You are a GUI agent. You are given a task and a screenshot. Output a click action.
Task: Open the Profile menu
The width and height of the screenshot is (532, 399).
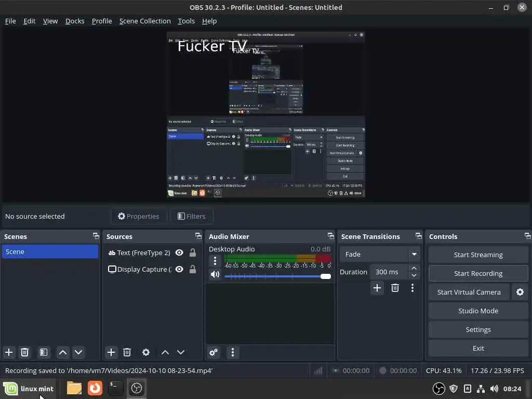coord(102,21)
